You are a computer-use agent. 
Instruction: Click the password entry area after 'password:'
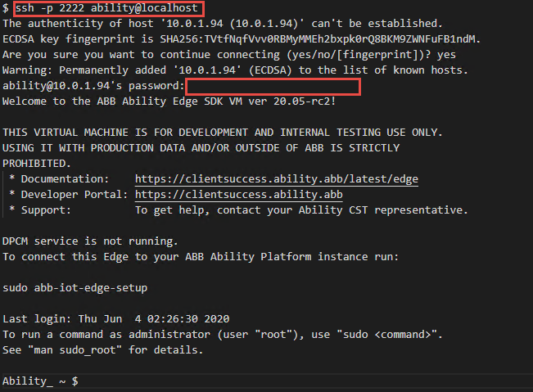coord(273,86)
